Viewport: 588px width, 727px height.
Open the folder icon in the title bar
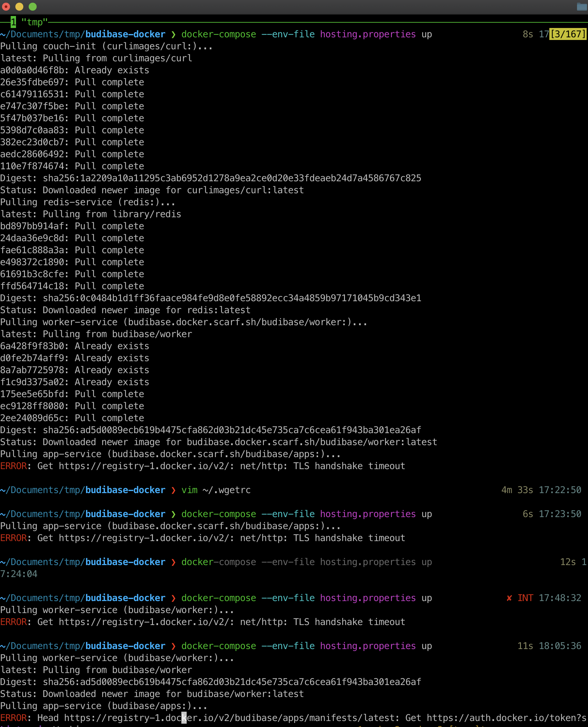582,7
